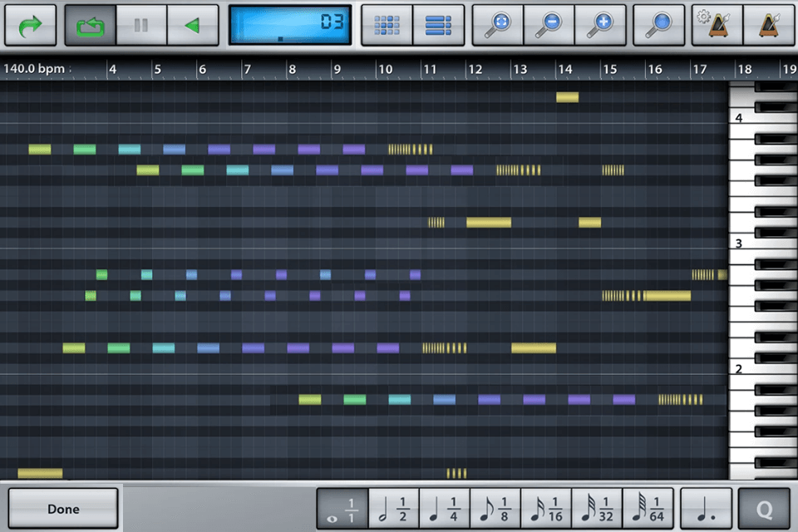798x532 pixels.
Task: Click the Done button
Action: pyautogui.click(x=63, y=509)
